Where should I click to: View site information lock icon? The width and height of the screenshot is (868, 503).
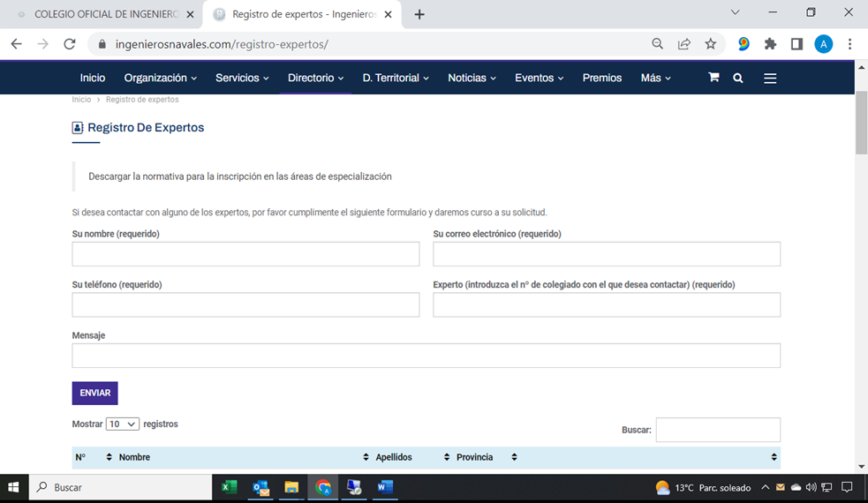tap(102, 44)
